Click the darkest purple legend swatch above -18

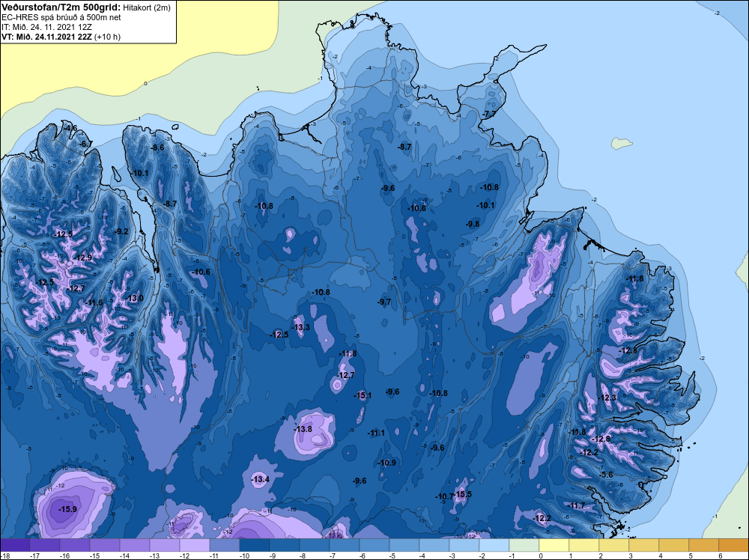click(x=15, y=545)
